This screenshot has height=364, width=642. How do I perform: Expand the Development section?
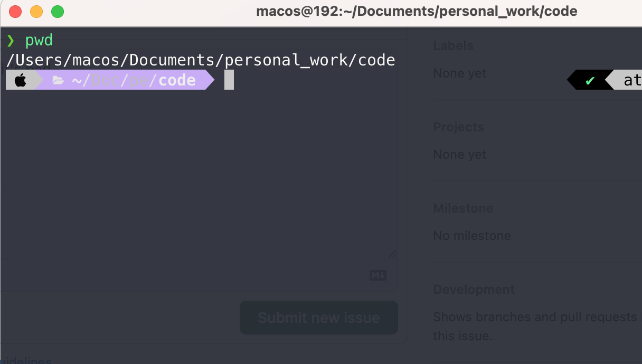pos(474,289)
